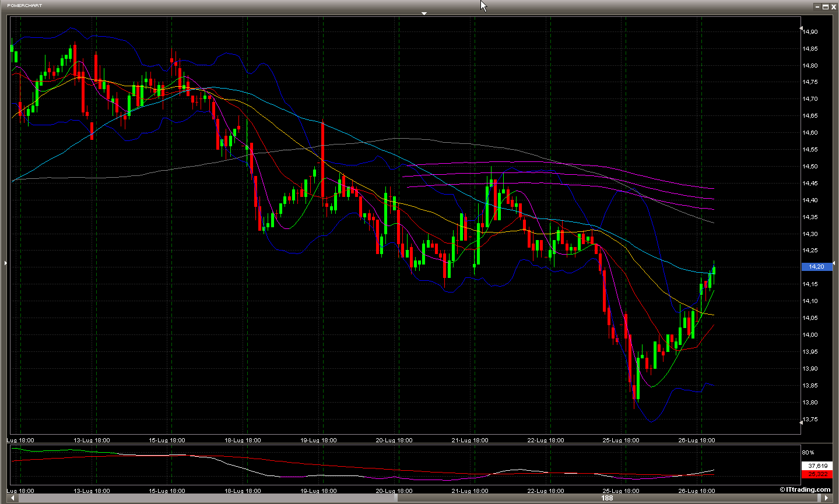
Task: Click the 14,00 price axis label
Action: pos(810,335)
